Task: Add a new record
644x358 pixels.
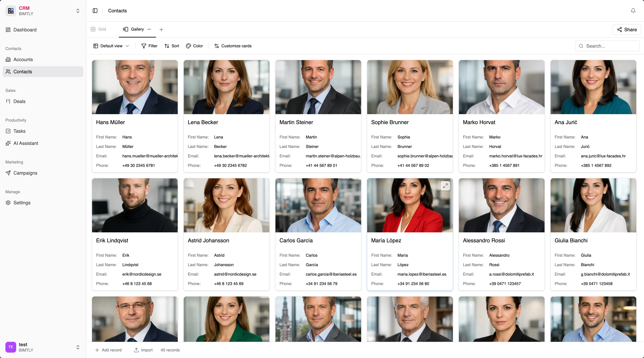Action: 109,350
